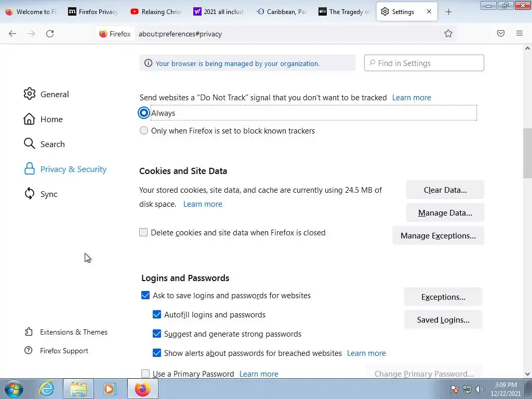The image size is (532, 399).
Task: Enable Use a Primary Password
Action: 145,374
